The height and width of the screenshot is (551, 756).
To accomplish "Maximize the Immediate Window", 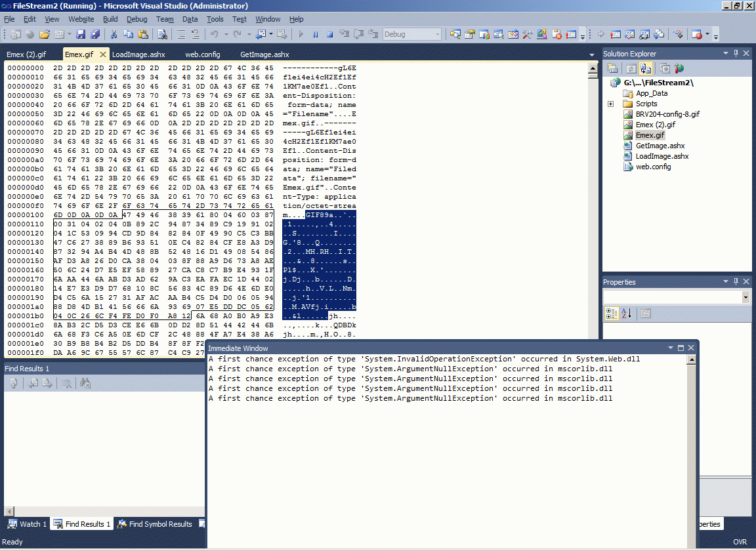I will (x=681, y=348).
